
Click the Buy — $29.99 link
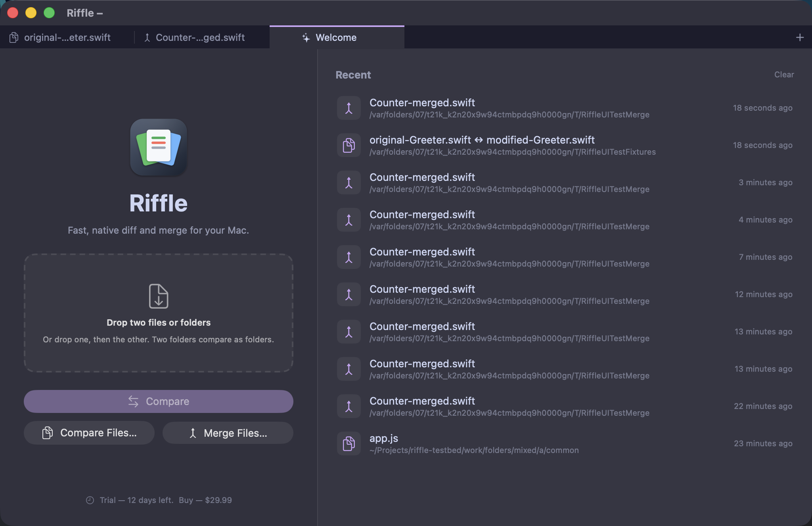tap(205, 500)
